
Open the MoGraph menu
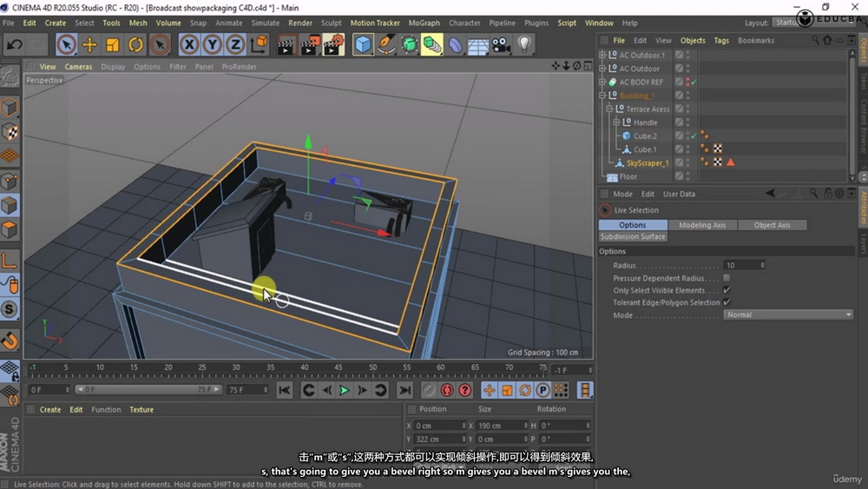pos(424,23)
